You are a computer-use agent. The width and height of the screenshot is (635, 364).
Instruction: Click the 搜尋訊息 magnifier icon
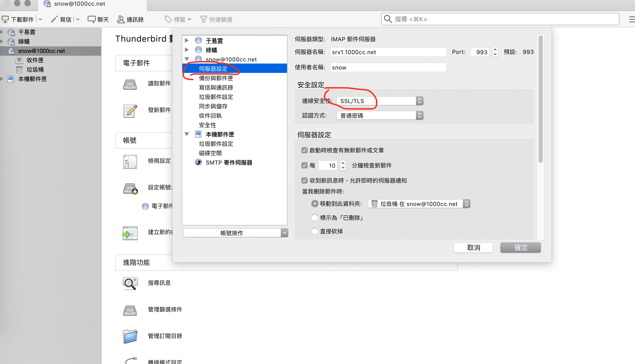pyautogui.click(x=130, y=284)
